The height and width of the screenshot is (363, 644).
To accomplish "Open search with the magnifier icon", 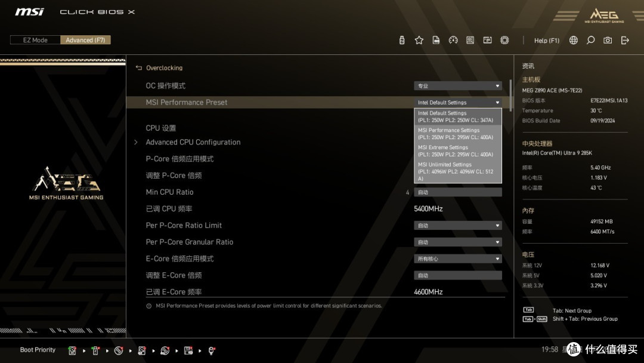I will tap(590, 40).
